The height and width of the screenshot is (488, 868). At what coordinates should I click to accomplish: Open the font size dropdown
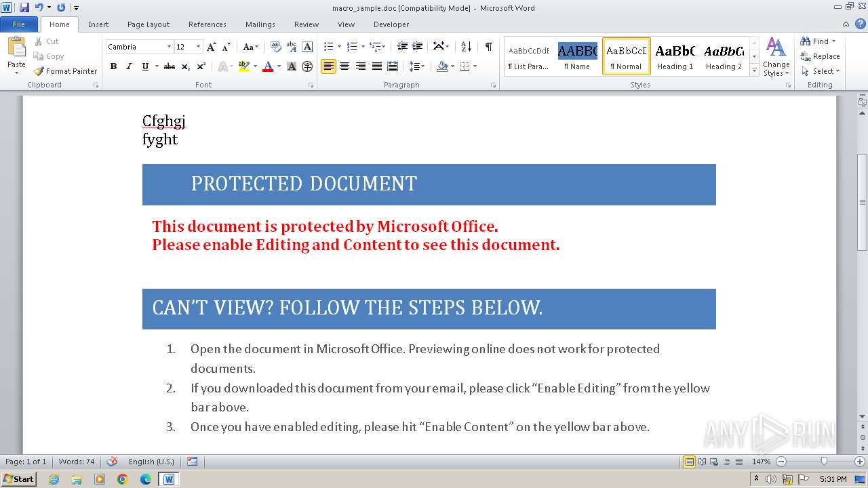[x=198, y=47]
